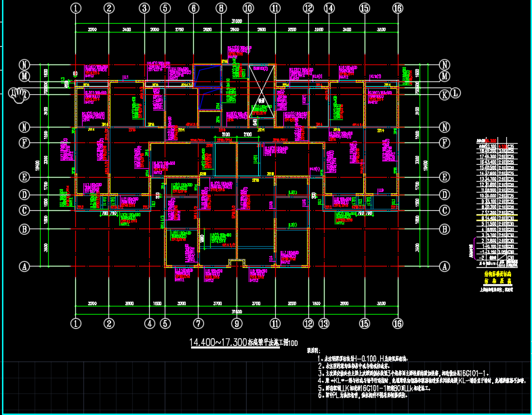
Task: Click axis bubble 9 in bottom row
Action: (237, 323)
